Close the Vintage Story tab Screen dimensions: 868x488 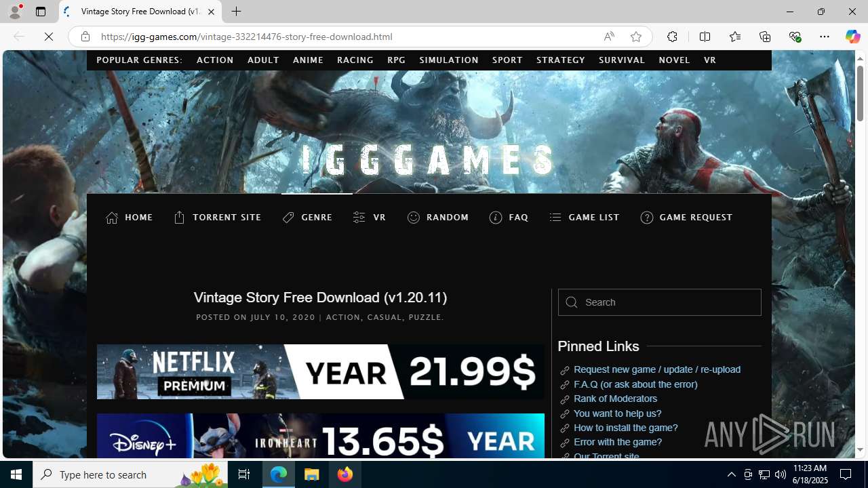pos(211,12)
